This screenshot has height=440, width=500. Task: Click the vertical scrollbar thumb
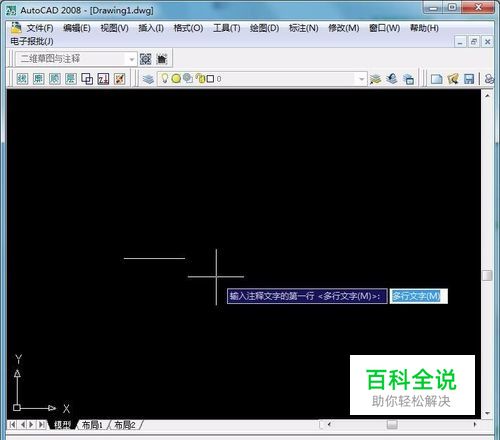point(487,275)
